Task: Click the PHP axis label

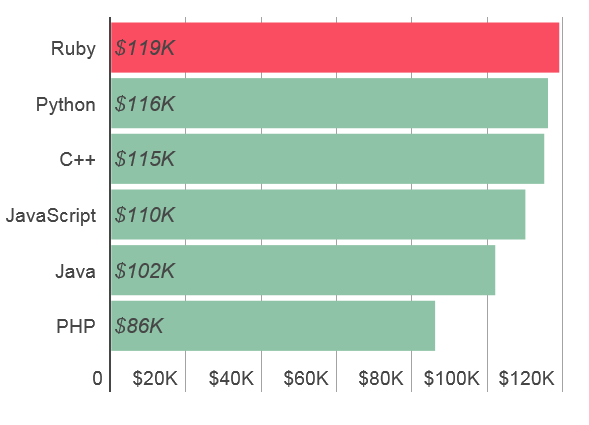Action: pos(76,326)
